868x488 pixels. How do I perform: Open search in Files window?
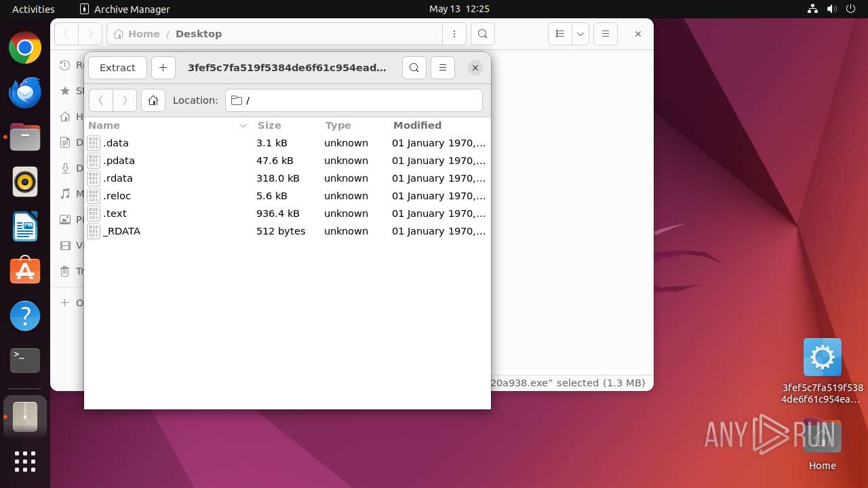coord(482,34)
